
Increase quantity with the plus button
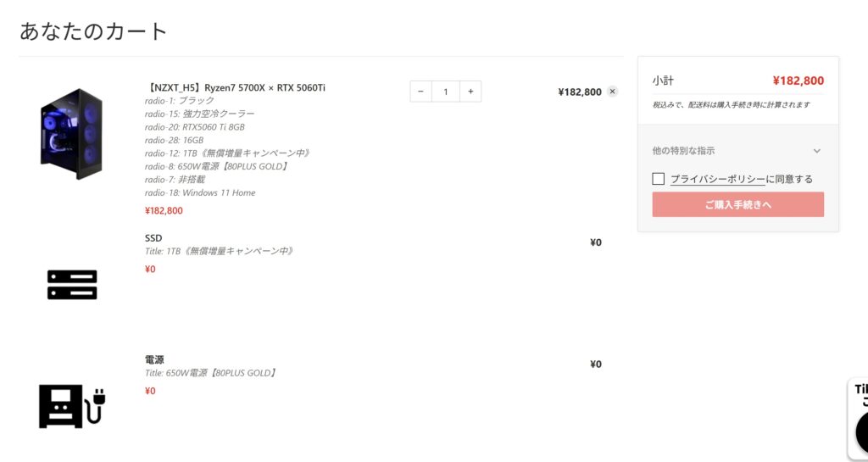pos(470,92)
